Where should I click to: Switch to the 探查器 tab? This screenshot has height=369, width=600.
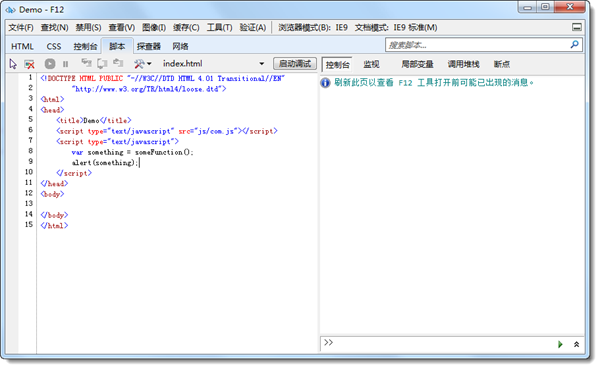(149, 46)
